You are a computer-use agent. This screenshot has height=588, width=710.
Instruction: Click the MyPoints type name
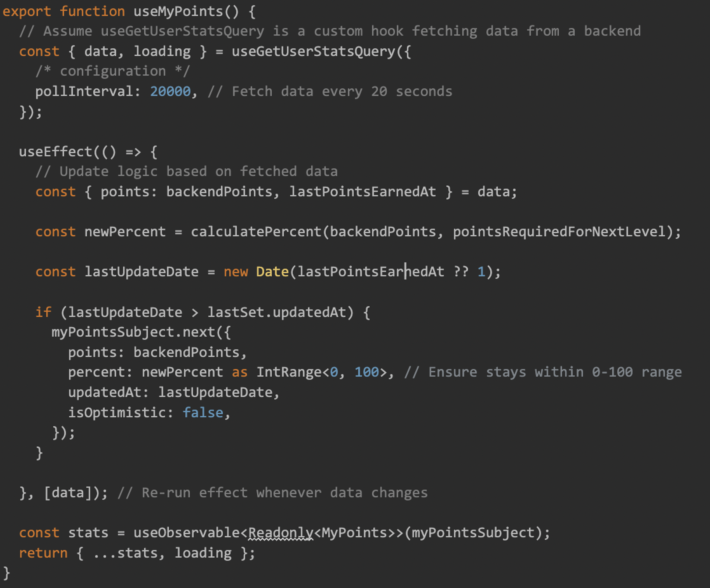click(354, 533)
